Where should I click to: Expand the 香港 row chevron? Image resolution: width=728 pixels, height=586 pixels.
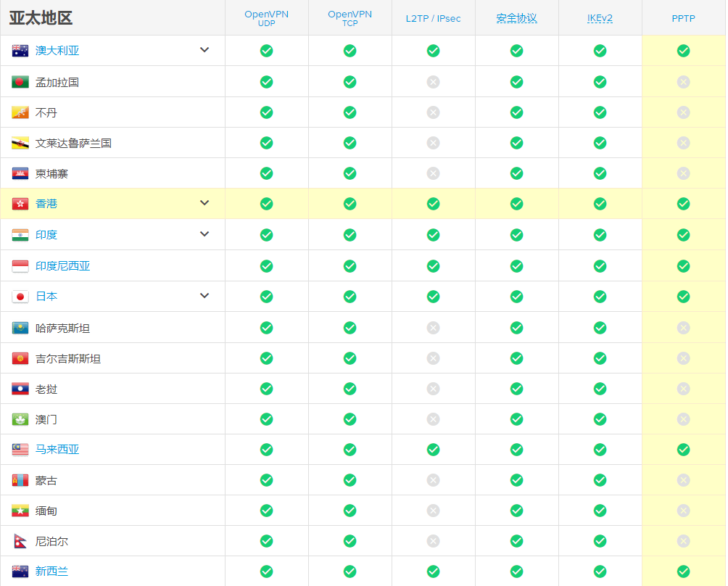[204, 203]
